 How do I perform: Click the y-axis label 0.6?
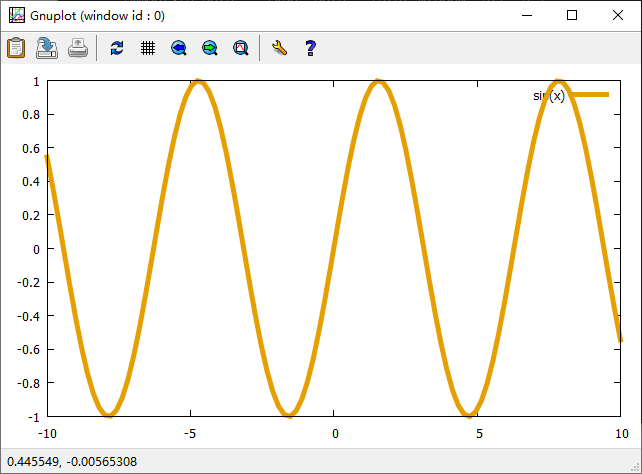31,148
